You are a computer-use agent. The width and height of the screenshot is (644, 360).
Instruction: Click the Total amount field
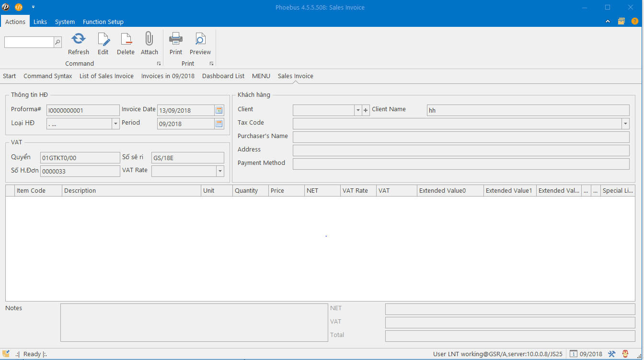(510, 336)
